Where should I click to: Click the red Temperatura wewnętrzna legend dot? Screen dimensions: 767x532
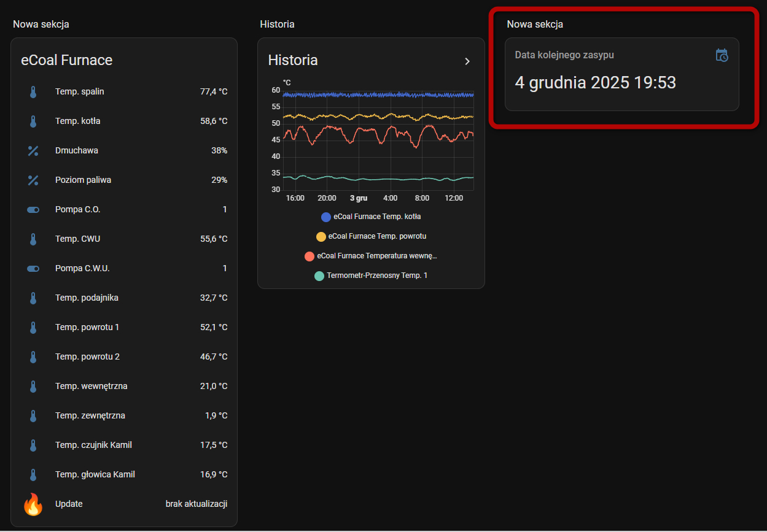tap(310, 256)
